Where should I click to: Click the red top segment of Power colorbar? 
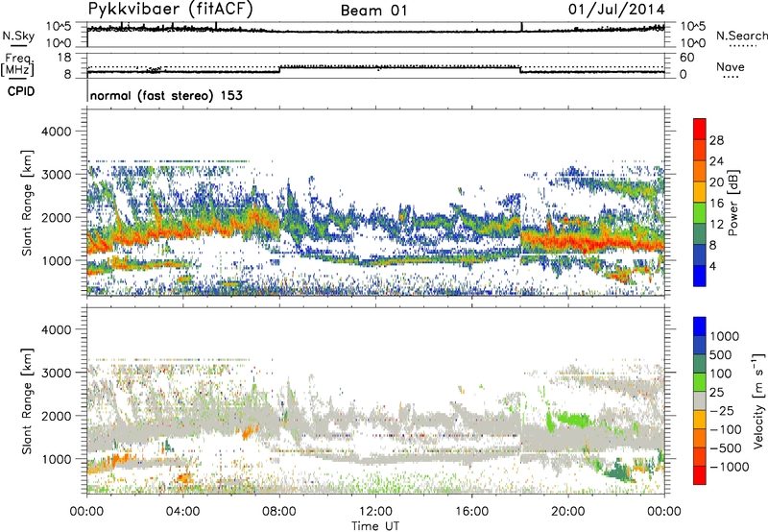[x=700, y=129]
